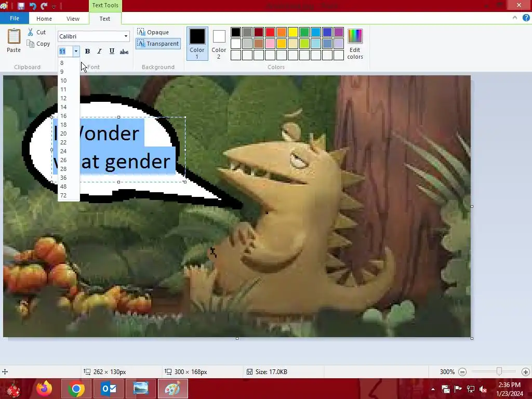Click the muted volume tray icon
The image size is (532, 399).
pyautogui.click(x=483, y=389)
